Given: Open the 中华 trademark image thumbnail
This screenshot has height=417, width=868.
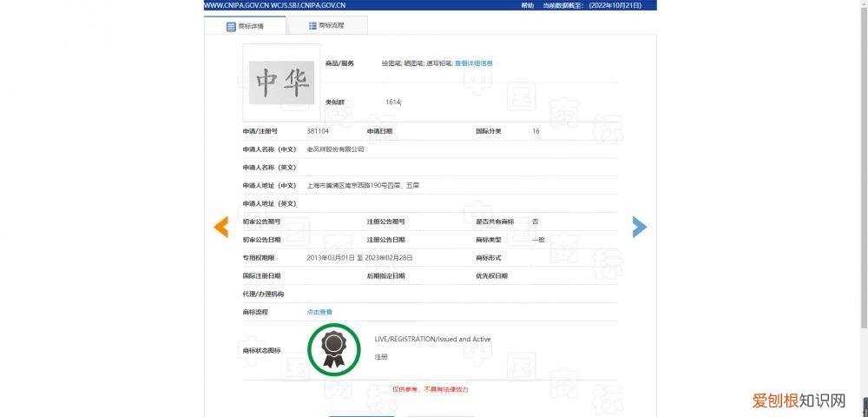Looking at the screenshot, I should tap(281, 83).
